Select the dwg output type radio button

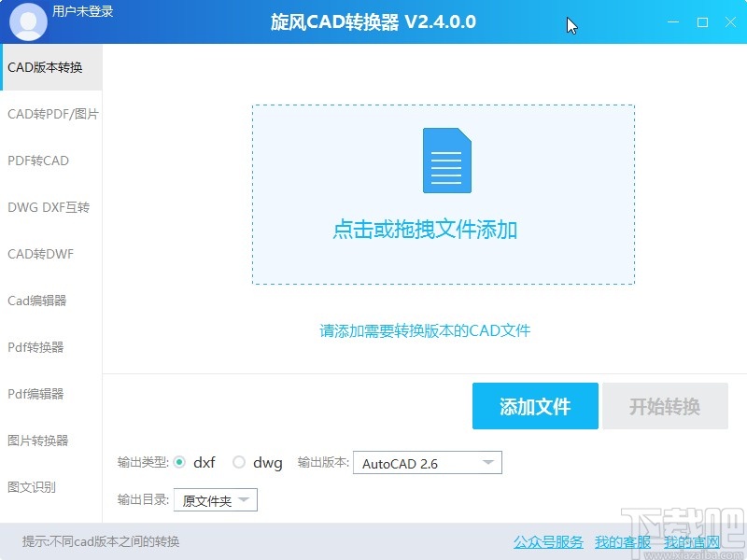pos(239,462)
